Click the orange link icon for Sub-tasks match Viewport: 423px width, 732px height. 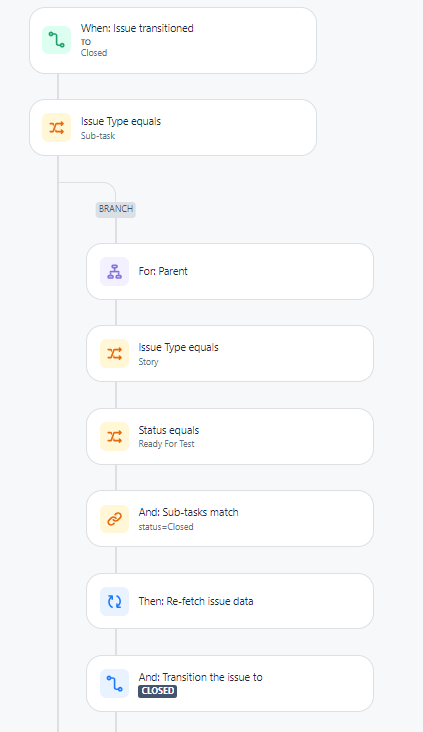pyautogui.click(x=114, y=519)
